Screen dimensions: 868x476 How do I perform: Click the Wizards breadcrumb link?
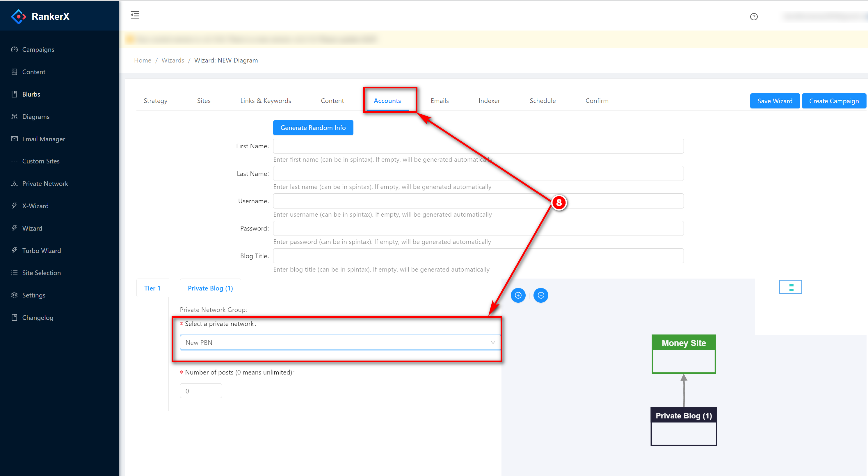[x=172, y=60]
